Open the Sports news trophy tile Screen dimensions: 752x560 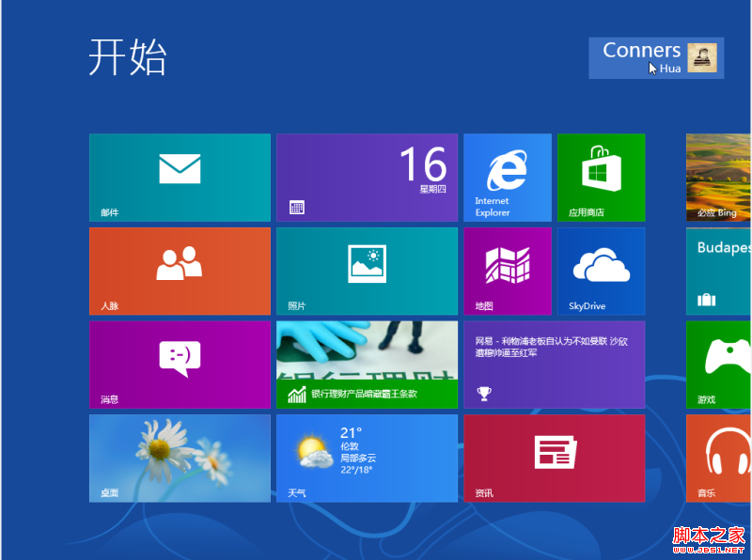tap(554, 365)
